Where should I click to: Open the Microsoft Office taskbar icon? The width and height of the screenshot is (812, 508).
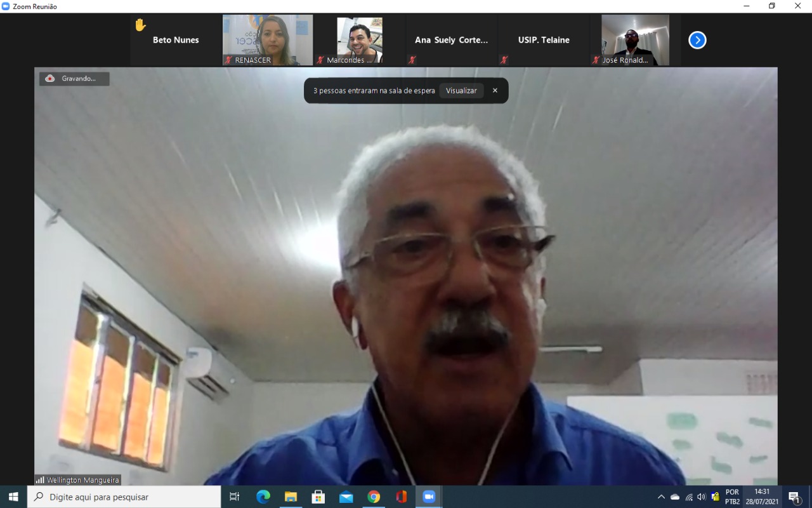click(401, 497)
